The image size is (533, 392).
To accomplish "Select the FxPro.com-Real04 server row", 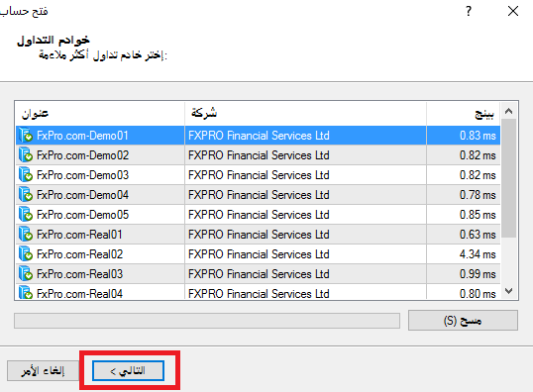I will point(258,292).
